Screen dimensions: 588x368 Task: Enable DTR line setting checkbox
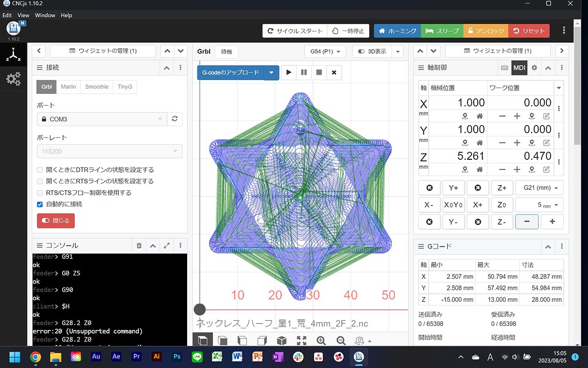point(40,170)
